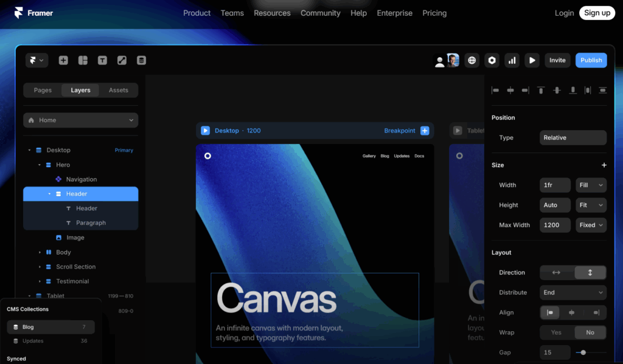Open the hexagon settings icon
Viewport: 623px width, 364px height.
[492, 60]
